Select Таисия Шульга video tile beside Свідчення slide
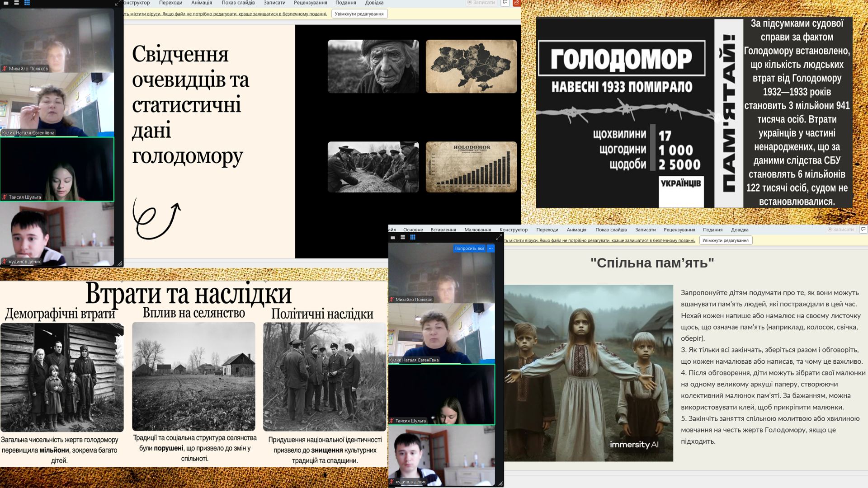The image size is (868, 488). click(x=57, y=169)
